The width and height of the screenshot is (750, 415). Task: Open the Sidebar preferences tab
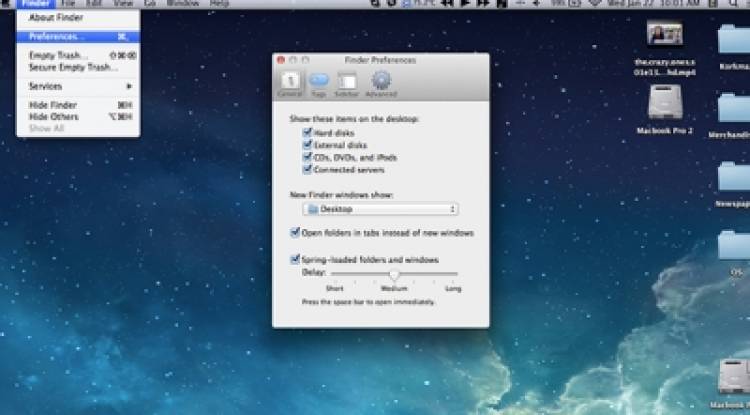tap(347, 85)
